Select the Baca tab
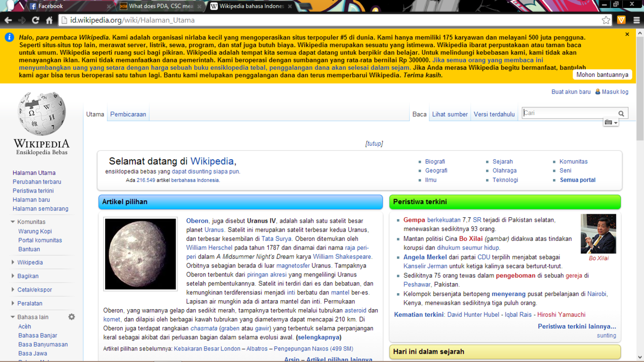This screenshot has height=362, width=644. click(420, 114)
